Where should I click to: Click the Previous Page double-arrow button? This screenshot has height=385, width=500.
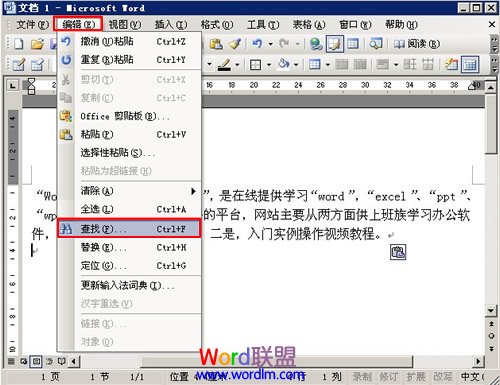coord(491,324)
